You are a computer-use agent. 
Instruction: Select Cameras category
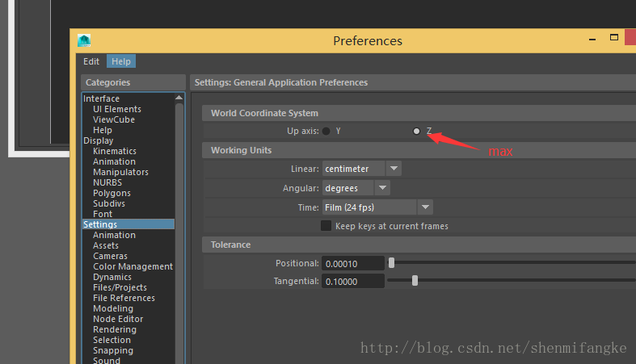coord(110,256)
